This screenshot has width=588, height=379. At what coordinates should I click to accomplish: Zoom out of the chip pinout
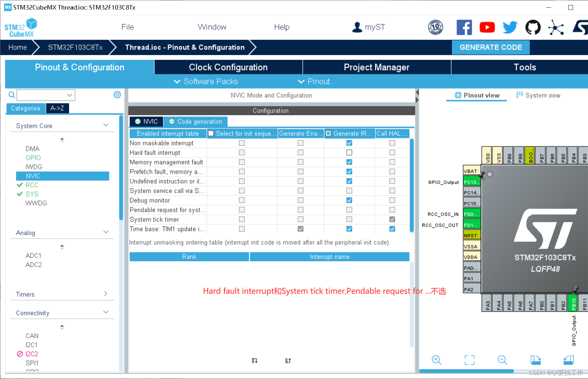(x=502, y=360)
